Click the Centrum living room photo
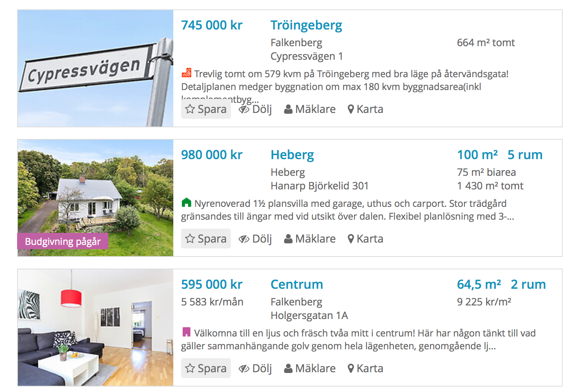The width and height of the screenshot is (572, 392). [x=96, y=328]
